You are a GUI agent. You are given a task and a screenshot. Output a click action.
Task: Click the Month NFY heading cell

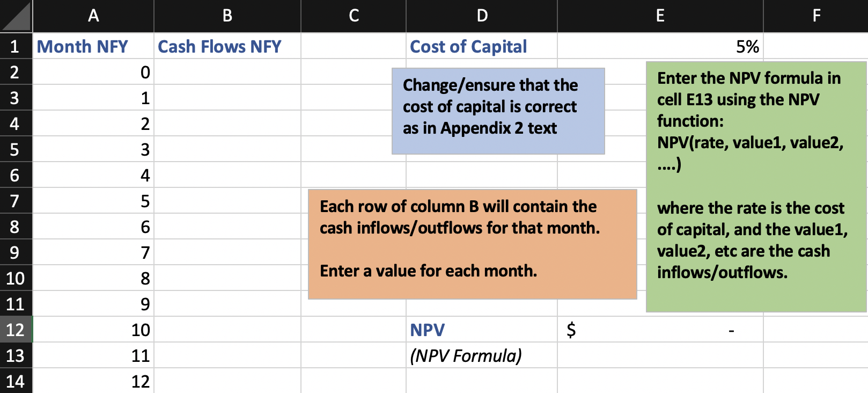[93, 47]
